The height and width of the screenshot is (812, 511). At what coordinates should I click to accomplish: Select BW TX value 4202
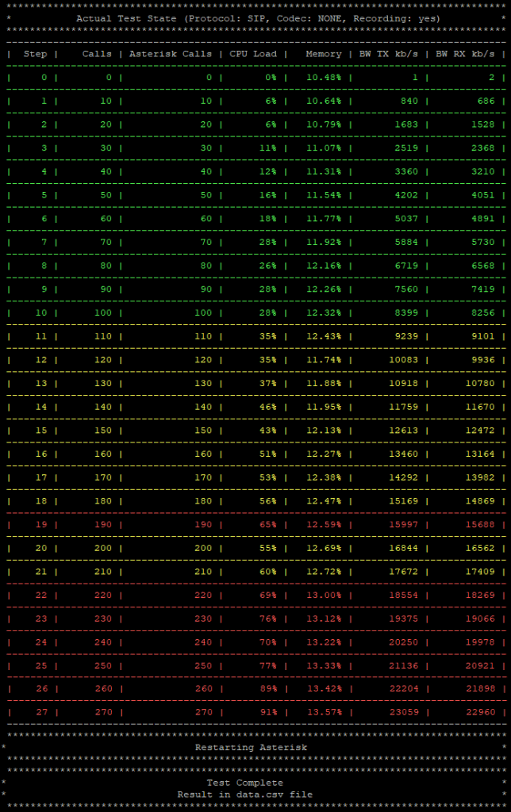pos(406,195)
